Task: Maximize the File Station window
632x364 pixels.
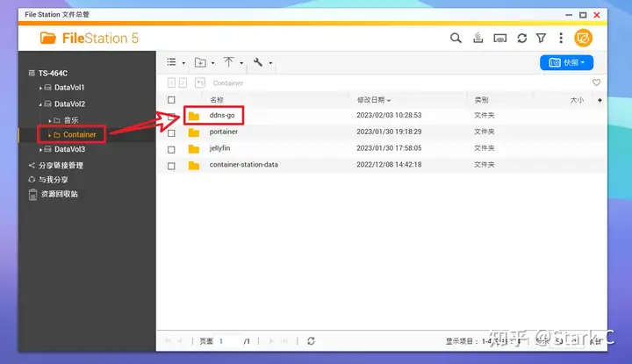Action: point(583,15)
